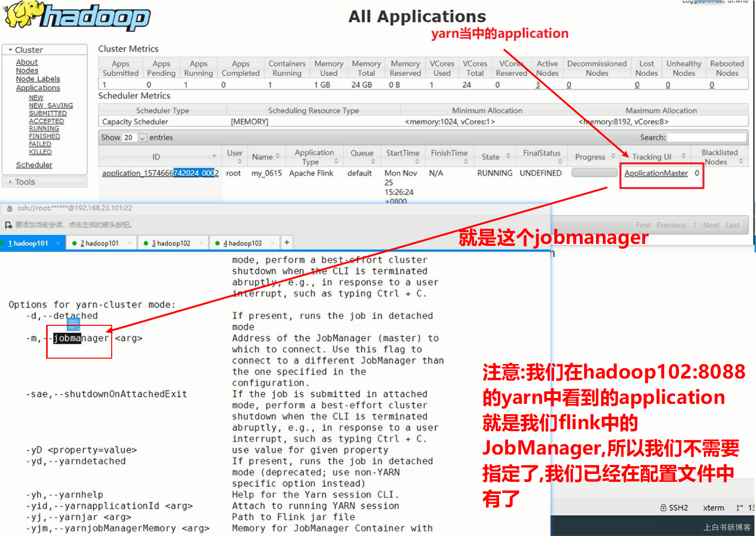756x536 pixels.
Task: Click the Lost Nodes count link
Action: [637, 85]
